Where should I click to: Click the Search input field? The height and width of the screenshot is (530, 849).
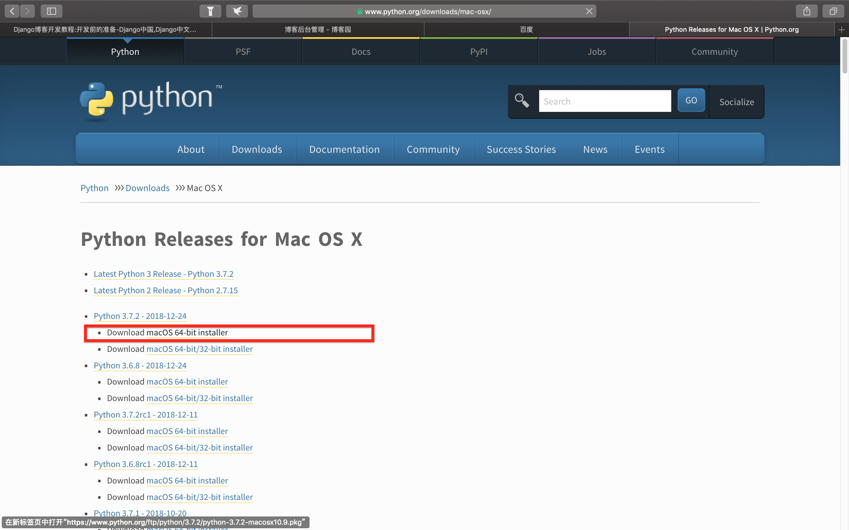605,101
